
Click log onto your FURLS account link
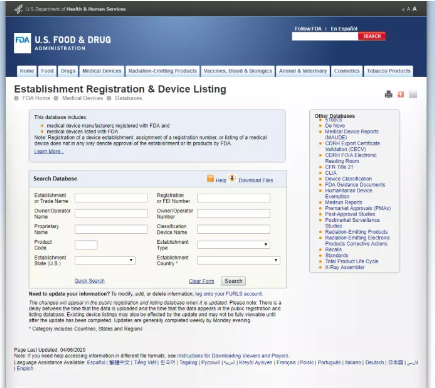[229, 294]
